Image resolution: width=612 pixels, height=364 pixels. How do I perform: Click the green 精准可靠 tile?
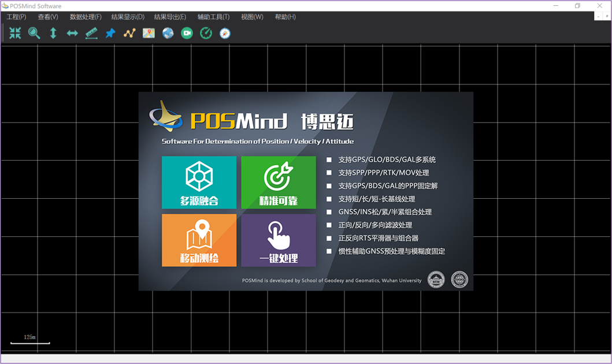279,182
